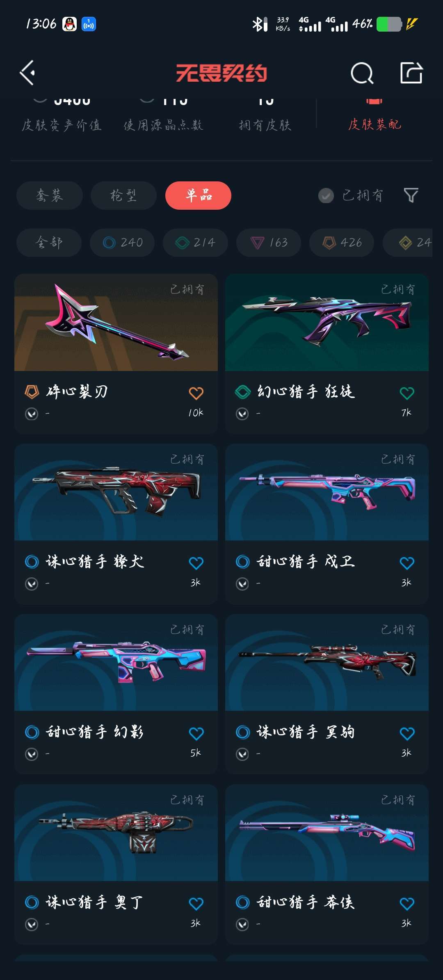This screenshot has height=980, width=443.
Task: Expand the dropdown under 诛心猎手 獠犬
Action: coord(32,584)
